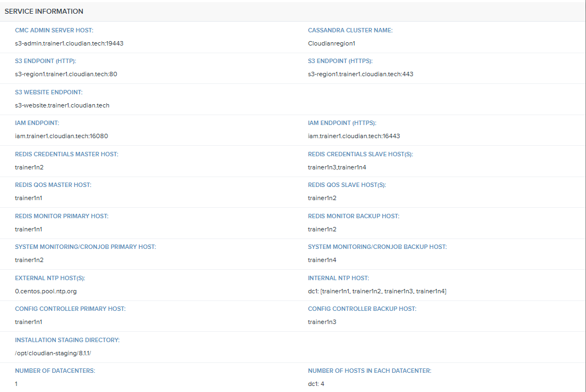Click trainer1n2 under Cronjob Primary Host
586x392 pixels.
[29, 260]
